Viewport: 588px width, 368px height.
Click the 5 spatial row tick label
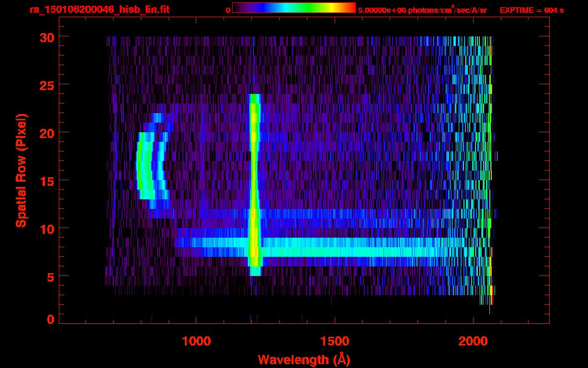pos(51,276)
